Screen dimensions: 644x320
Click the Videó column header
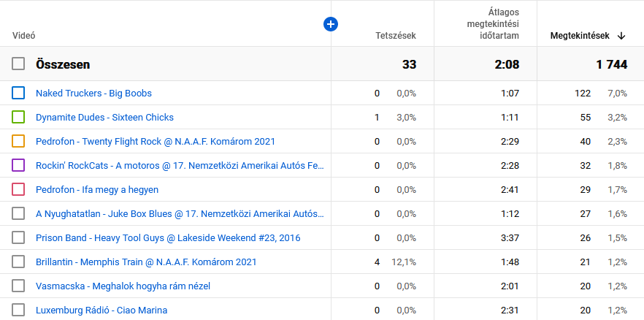click(24, 35)
